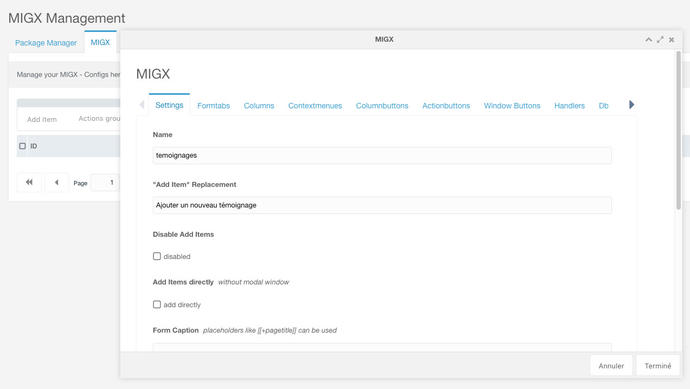Open the Settings tab

[x=169, y=105]
